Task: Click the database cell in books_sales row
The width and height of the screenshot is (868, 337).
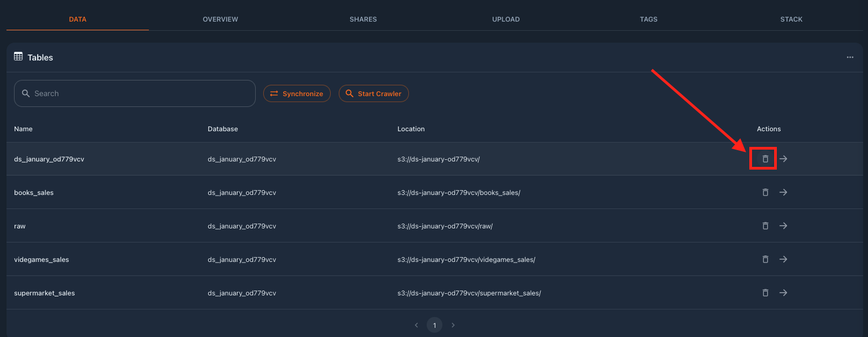Action: tap(242, 193)
